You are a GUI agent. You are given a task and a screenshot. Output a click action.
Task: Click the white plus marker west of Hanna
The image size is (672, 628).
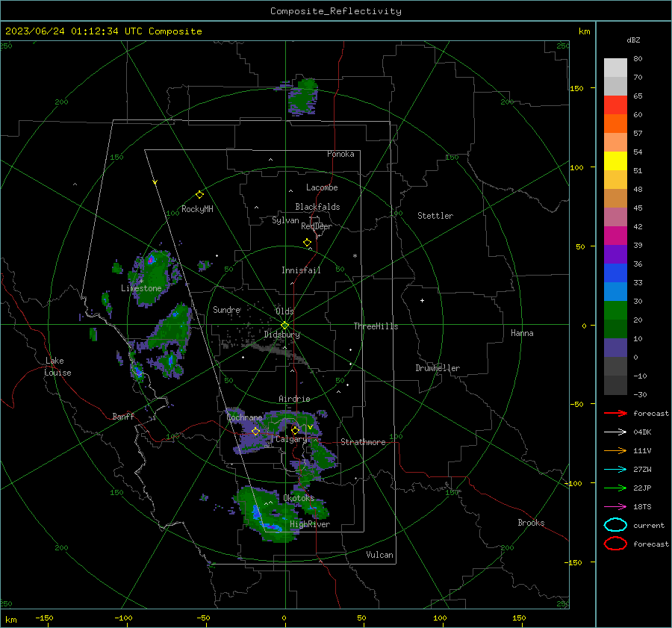click(422, 300)
